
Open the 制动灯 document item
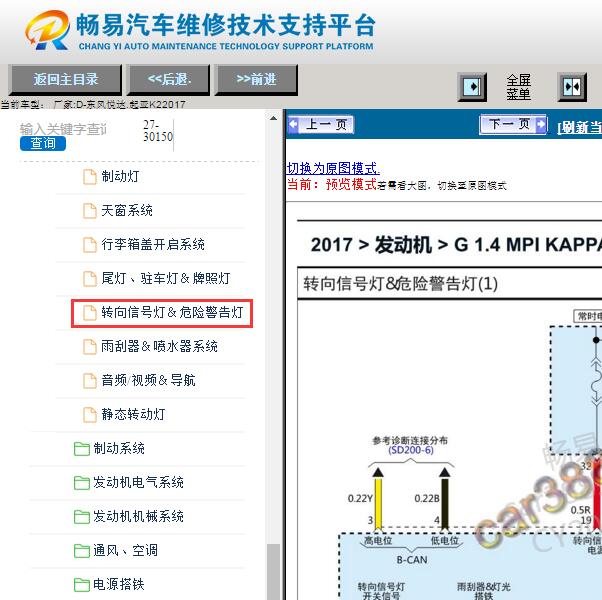120,177
